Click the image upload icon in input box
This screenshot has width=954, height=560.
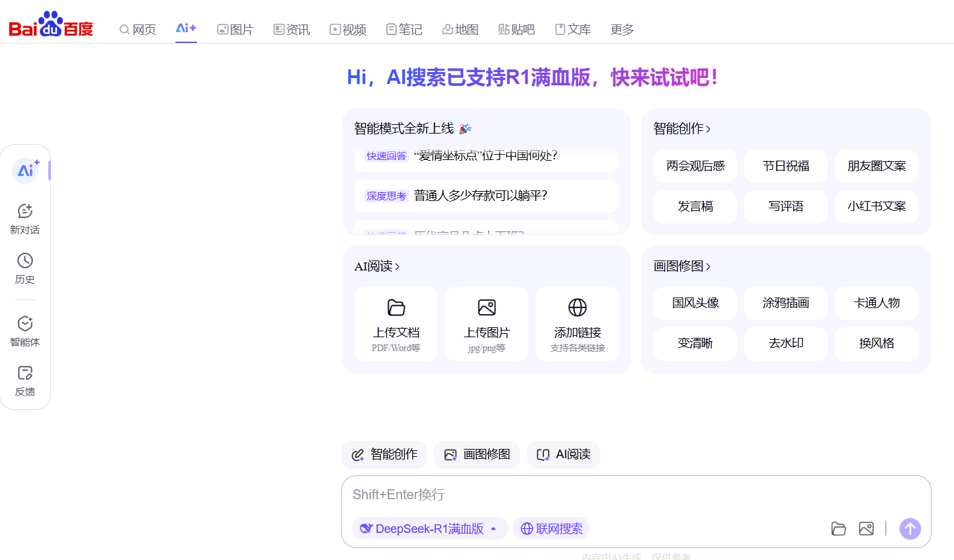click(x=866, y=528)
